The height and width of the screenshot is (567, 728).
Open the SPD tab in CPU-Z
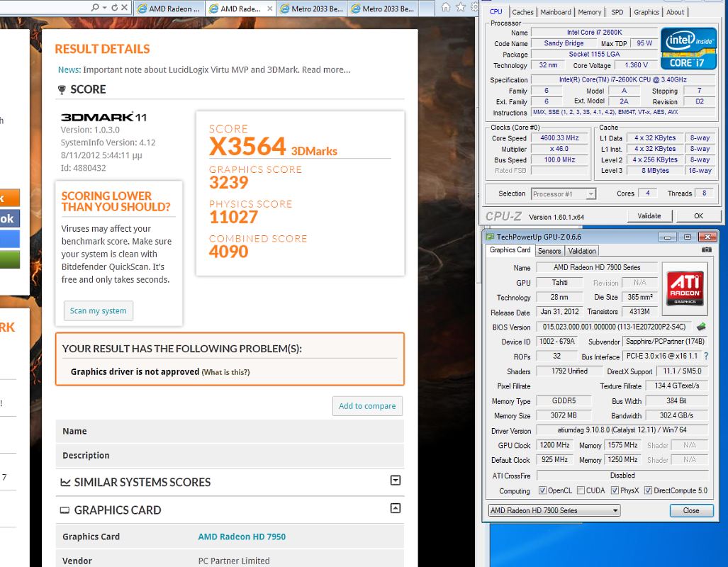coord(617,12)
